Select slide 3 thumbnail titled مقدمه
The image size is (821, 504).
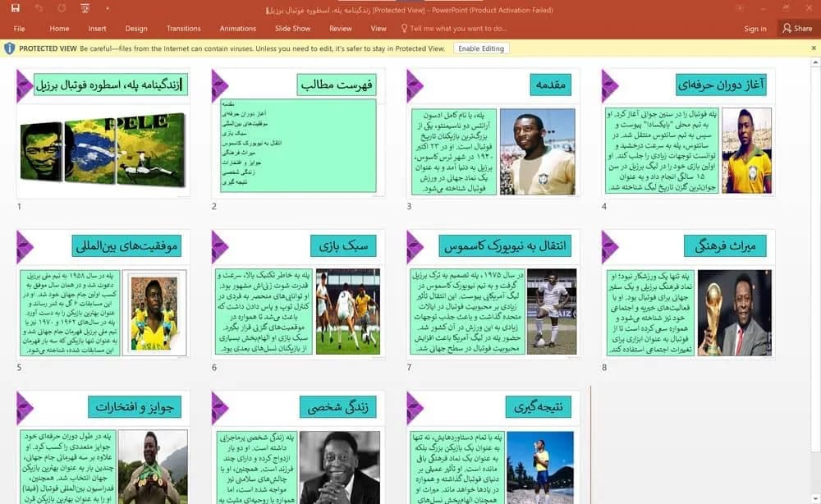click(x=493, y=133)
